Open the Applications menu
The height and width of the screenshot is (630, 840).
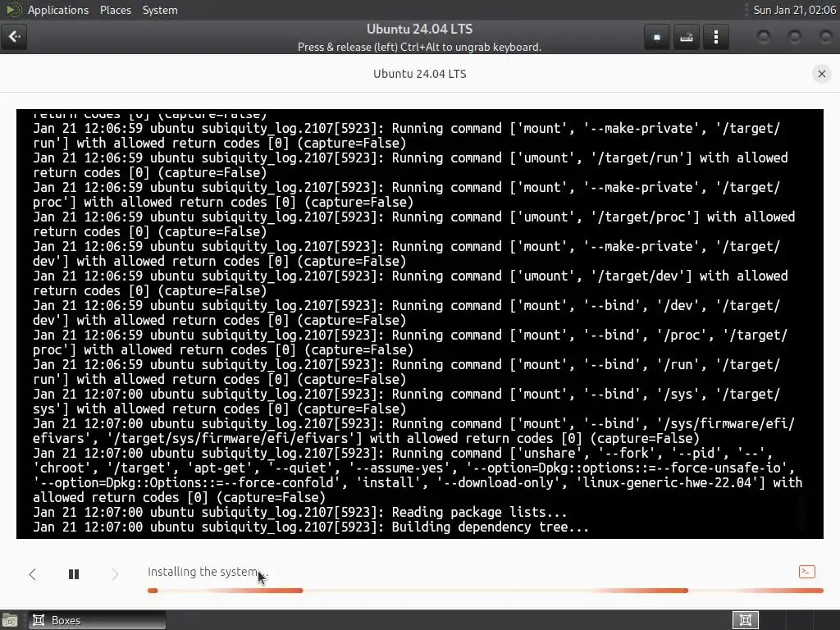(58, 10)
